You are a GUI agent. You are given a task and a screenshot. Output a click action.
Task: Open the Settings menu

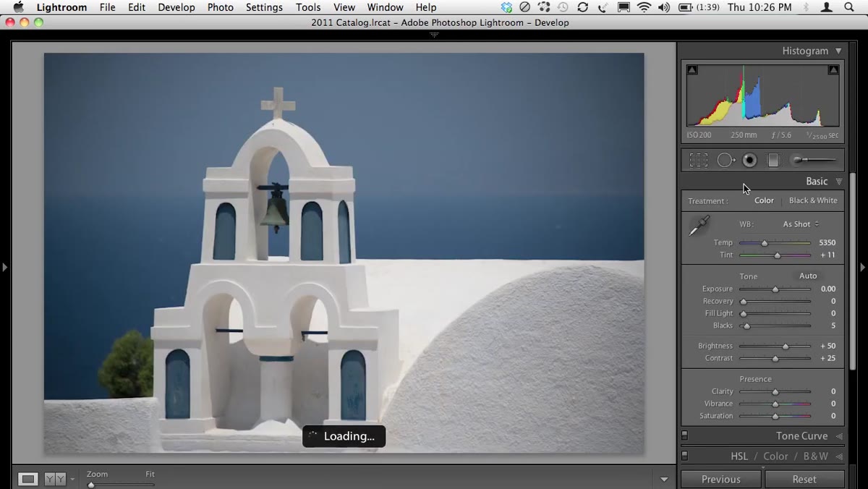264,7
